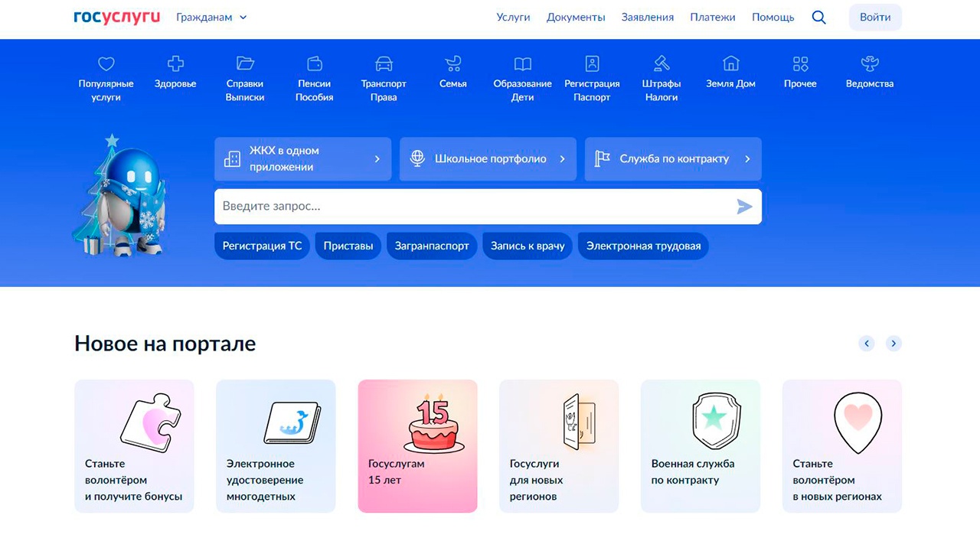Select the Запись к врачу quick tag
This screenshot has height=551, width=980.
pyautogui.click(x=528, y=246)
